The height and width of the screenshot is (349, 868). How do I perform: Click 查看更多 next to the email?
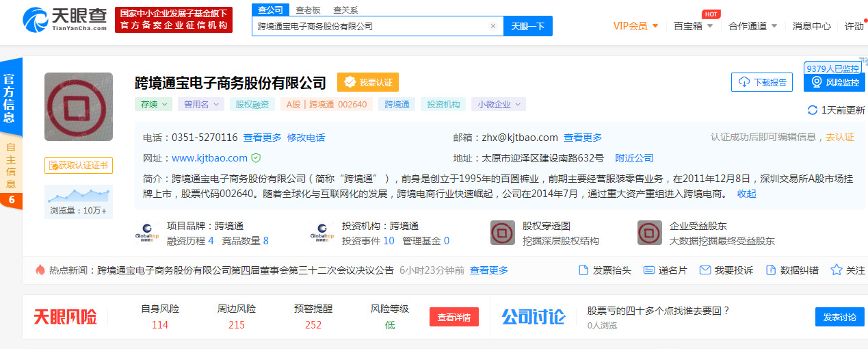tap(583, 138)
